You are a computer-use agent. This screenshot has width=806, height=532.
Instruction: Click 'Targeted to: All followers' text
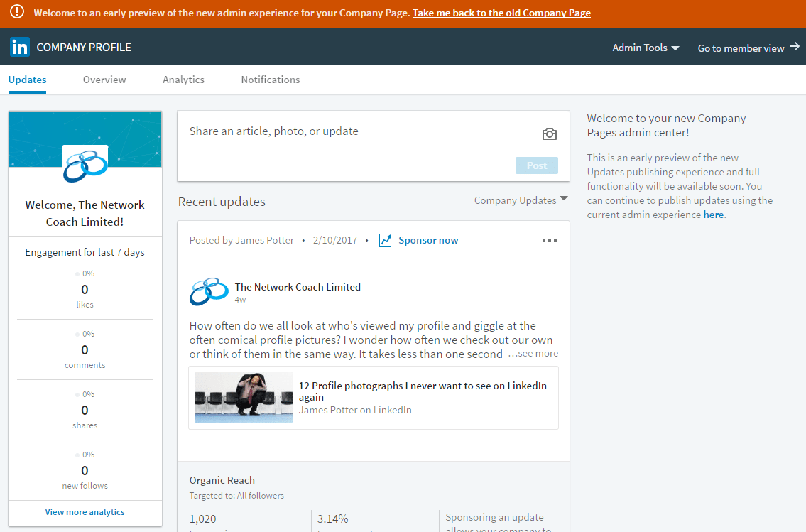236,496
